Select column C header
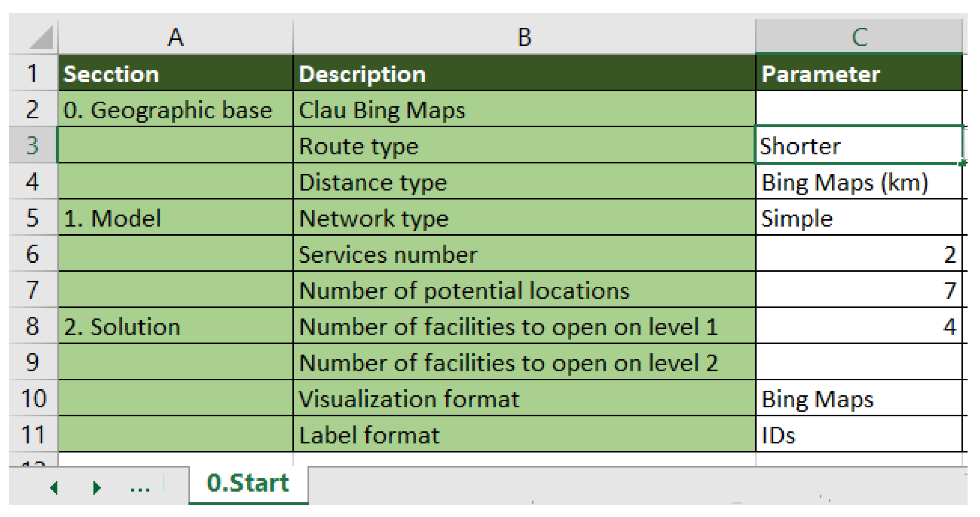This screenshot has height=517, width=980. [x=859, y=37]
